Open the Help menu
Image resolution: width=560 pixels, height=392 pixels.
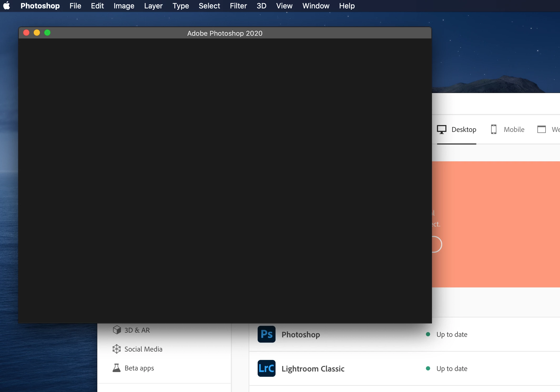[x=347, y=6]
